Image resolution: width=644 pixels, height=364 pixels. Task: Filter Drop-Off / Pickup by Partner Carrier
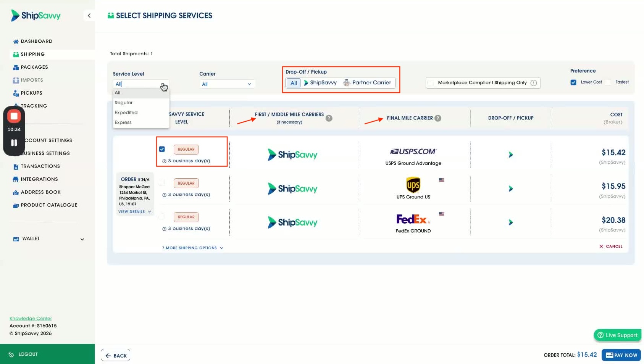[367, 83]
